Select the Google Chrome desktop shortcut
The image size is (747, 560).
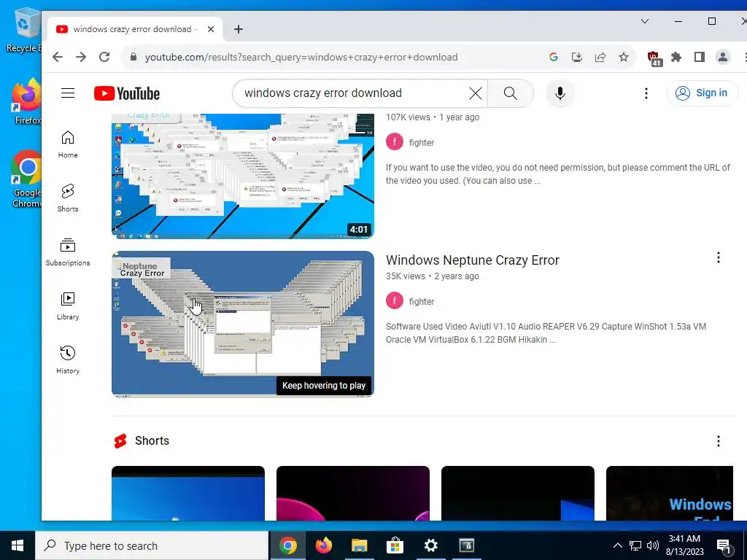[x=27, y=179]
